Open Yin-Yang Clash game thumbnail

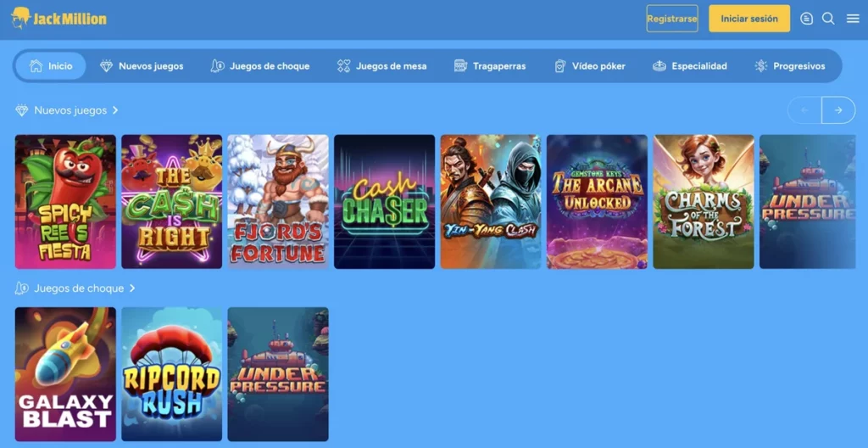tap(491, 202)
